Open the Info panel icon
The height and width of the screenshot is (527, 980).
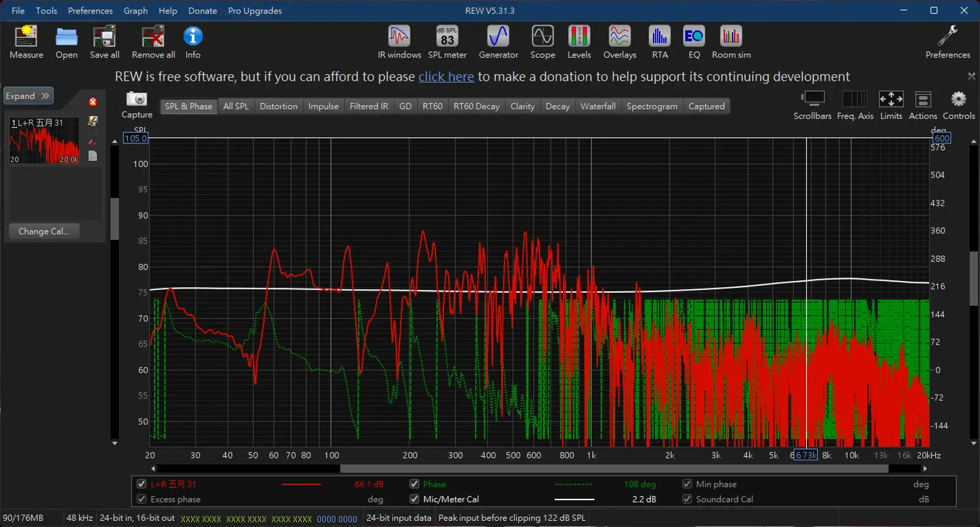pyautogui.click(x=193, y=36)
